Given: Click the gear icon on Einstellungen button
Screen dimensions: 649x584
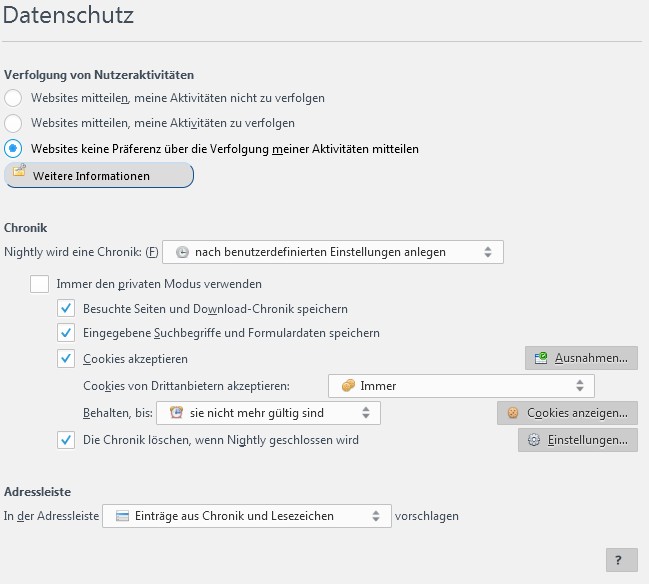Looking at the screenshot, I should 533,440.
